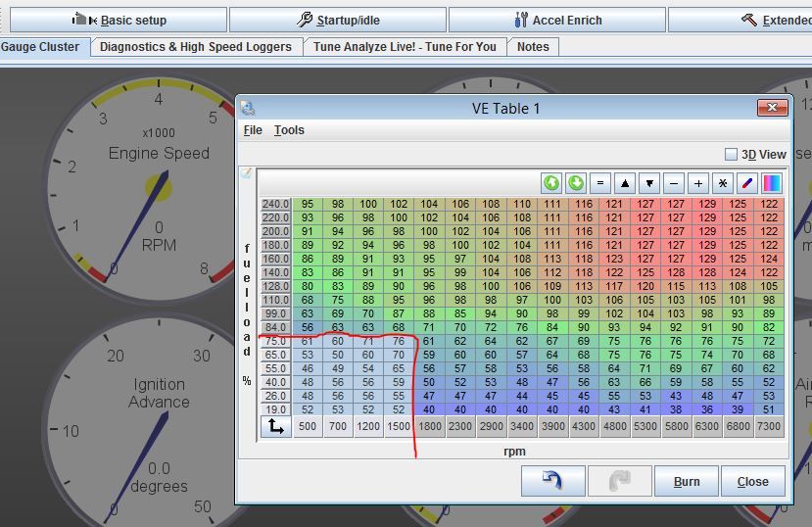Open the File menu in VE Table
The height and width of the screenshot is (527, 812).
pyautogui.click(x=253, y=130)
